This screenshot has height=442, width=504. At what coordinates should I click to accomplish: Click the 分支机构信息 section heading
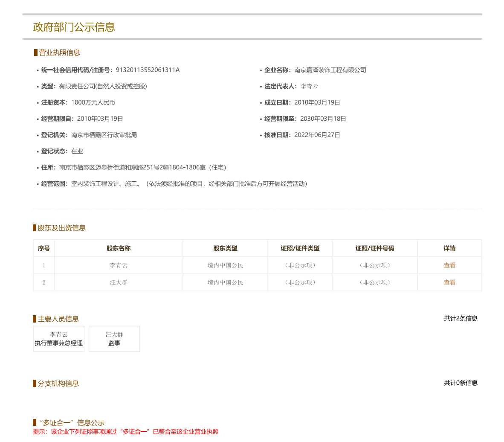coord(58,384)
